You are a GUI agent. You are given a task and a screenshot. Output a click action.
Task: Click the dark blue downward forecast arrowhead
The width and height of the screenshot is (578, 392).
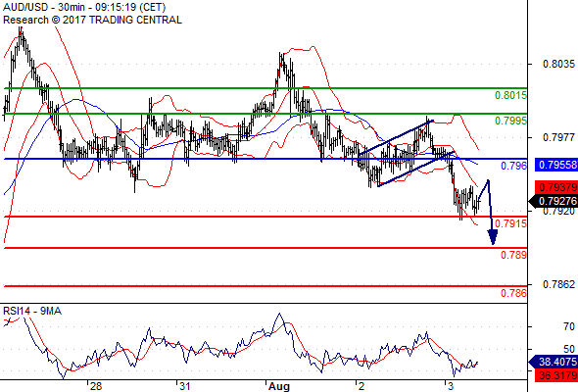pos(493,237)
